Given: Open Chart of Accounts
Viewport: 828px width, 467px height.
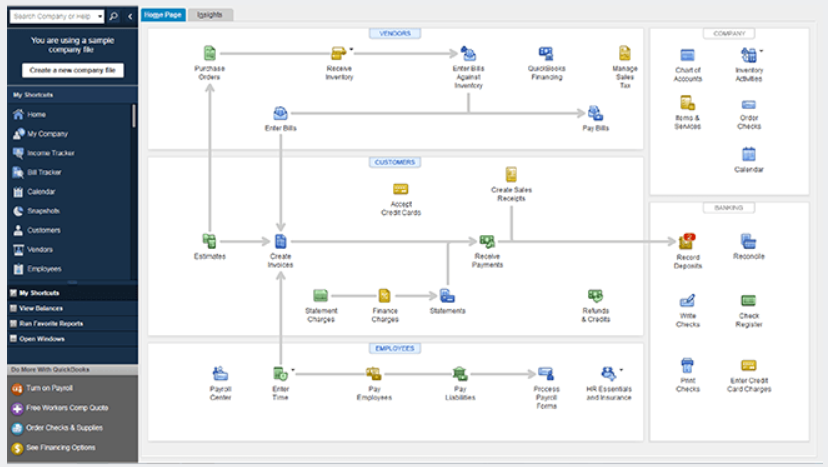Looking at the screenshot, I should pos(687,55).
